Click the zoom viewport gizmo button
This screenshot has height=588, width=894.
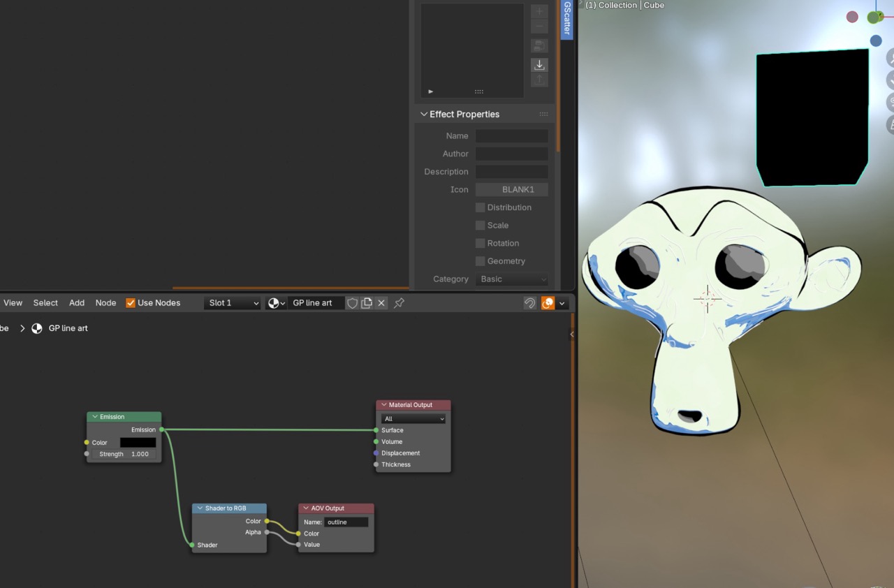click(891, 57)
